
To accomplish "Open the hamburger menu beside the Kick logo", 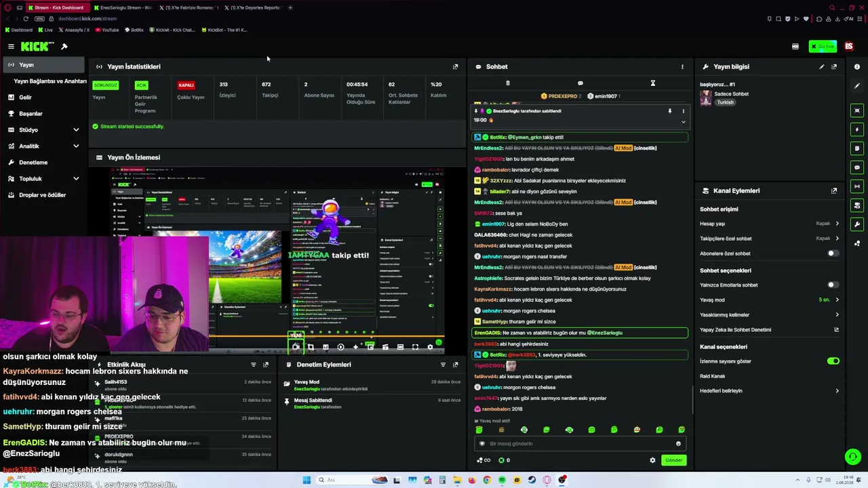I will [11, 46].
